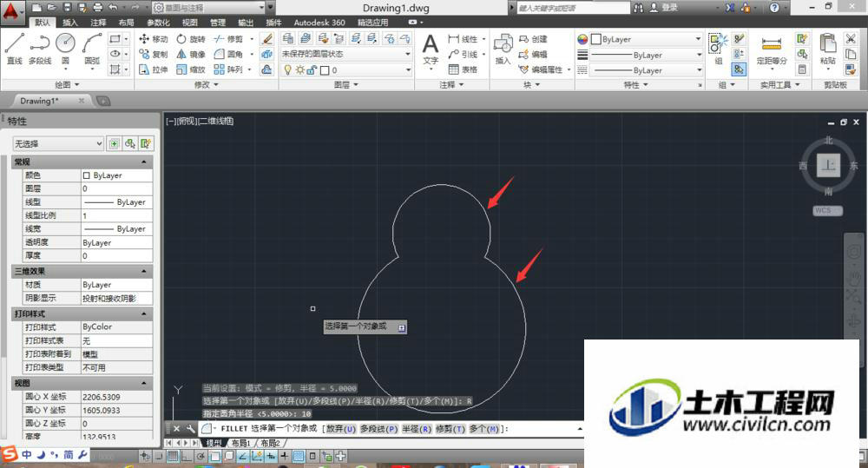Click the 移动 (Move) tool
Image resolution: width=868 pixels, height=468 pixels.
pyautogui.click(x=153, y=39)
